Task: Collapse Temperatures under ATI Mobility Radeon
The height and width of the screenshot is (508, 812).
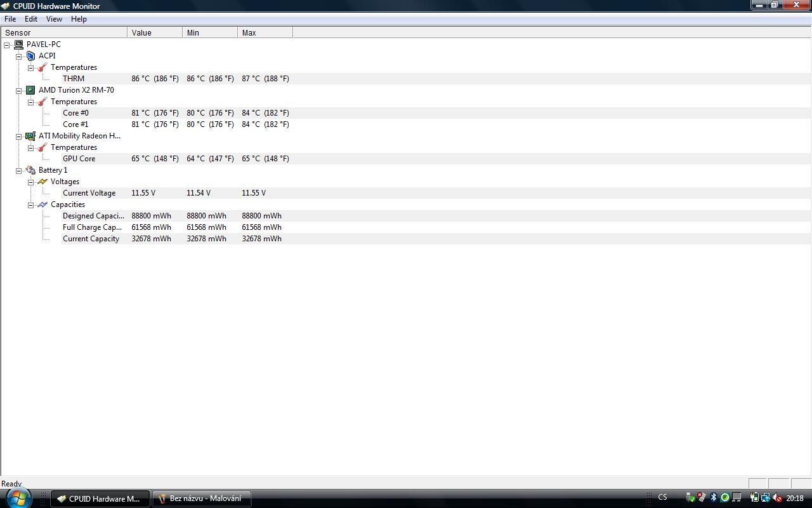Action: 30,147
